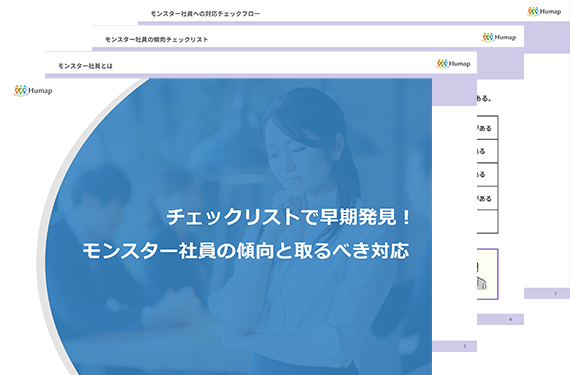The height and width of the screenshot is (375, 570).
Task: Select the モンスター社員の傾向チェックリスト slide title
Action: tap(156, 40)
